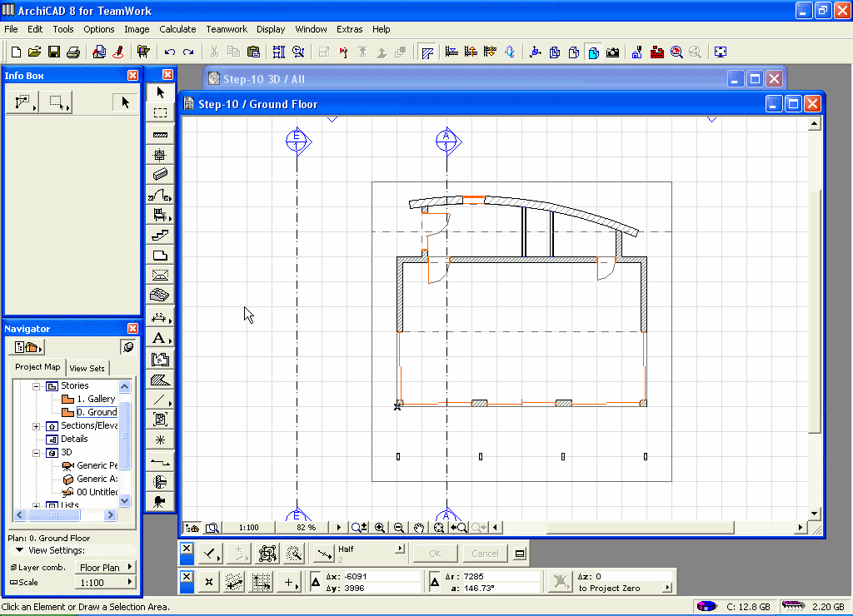
Task: Click the Undo arrow in the toolbar
Action: (x=170, y=52)
